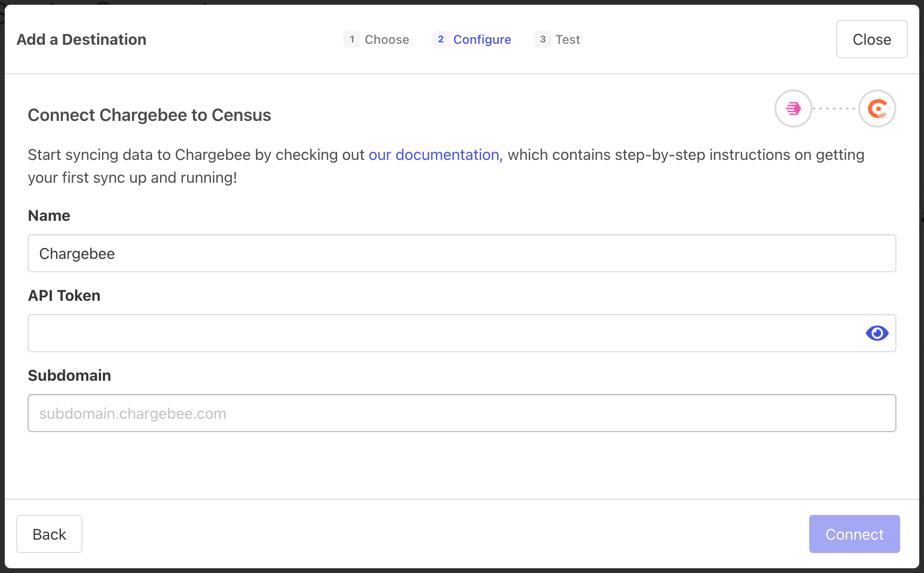Click the dotted connector between logos

(x=835, y=109)
